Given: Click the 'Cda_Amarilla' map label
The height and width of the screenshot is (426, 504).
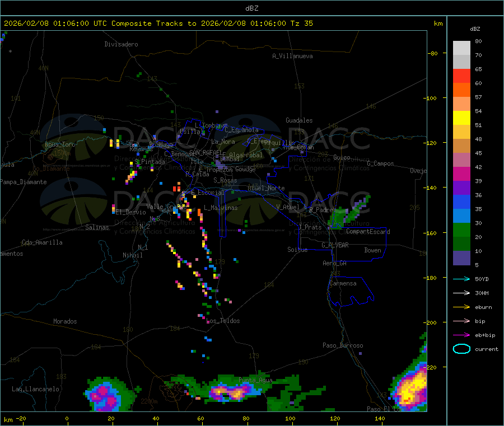Looking at the screenshot, I should tap(42, 242).
